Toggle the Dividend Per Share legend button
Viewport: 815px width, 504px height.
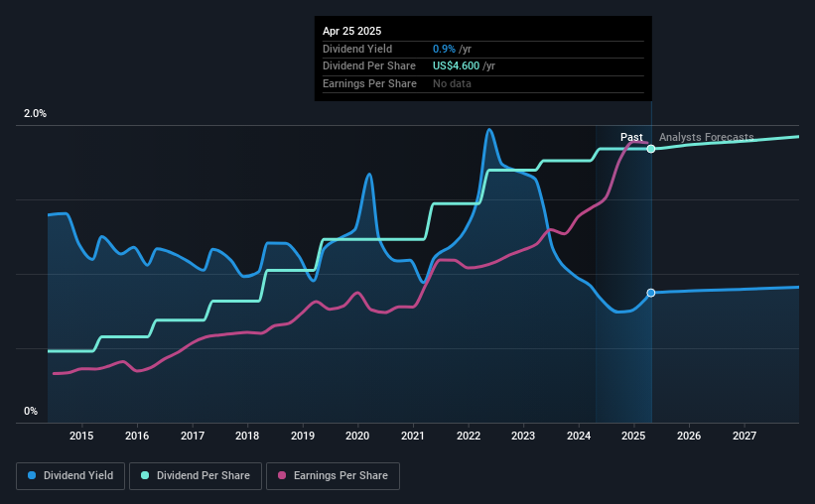(x=196, y=476)
